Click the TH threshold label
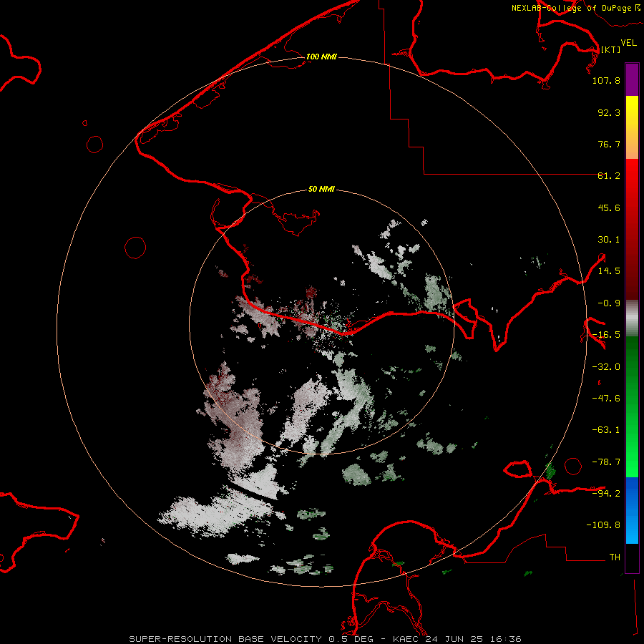Screen dimensions: 644x644 pyautogui.click(x=615, y=557)
